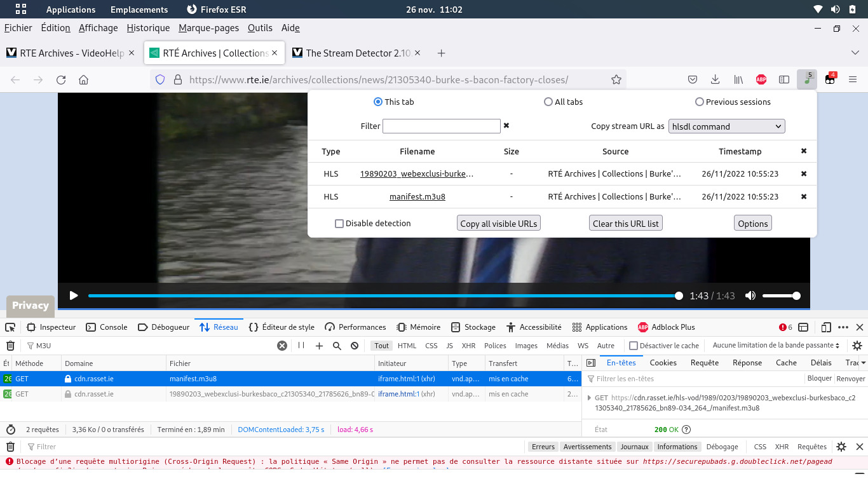The width and height of the screenshot is (868, 488).
Task: Click the Privacy button over the video
Action: (x=31, y=306)
